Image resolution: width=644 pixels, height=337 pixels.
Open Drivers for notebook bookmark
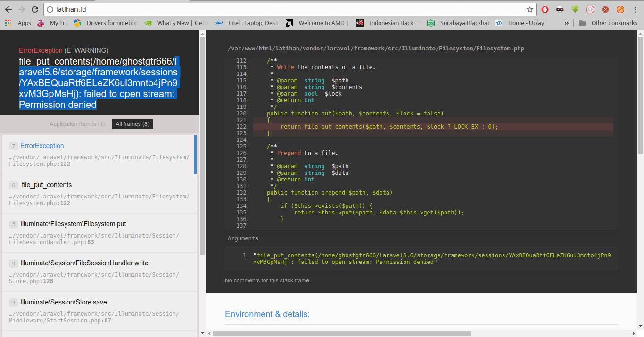coord(106,23)
